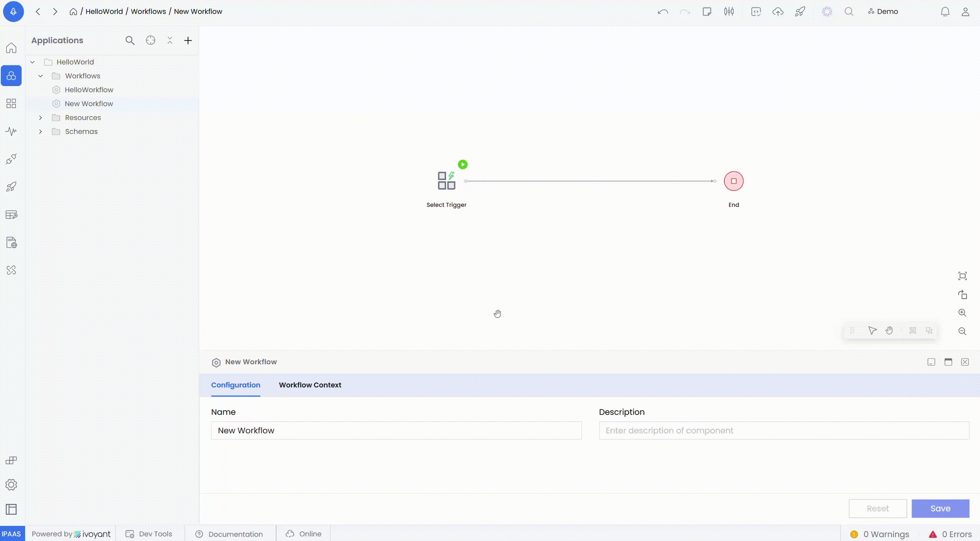The height and width of the screenshot is (541, 980).
Task: Click the plus icon in Applications panel
Action: pyautogui.click(x=188, y=41)
